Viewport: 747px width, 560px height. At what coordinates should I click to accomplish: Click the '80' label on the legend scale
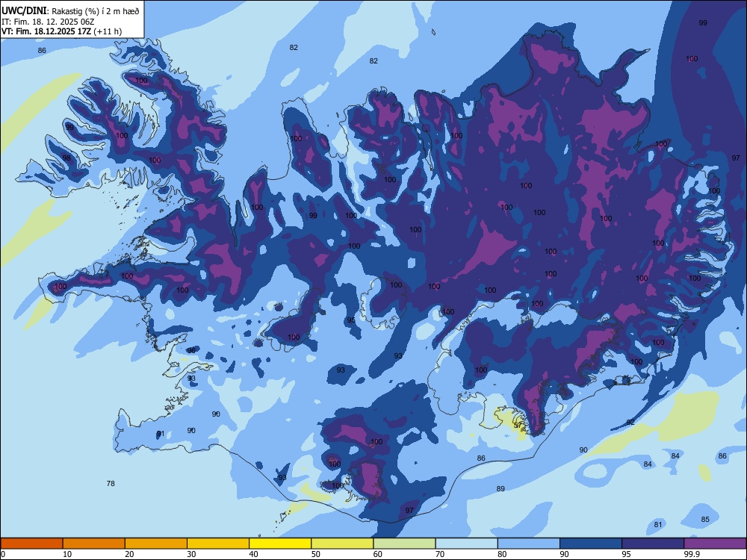point(502,554)
